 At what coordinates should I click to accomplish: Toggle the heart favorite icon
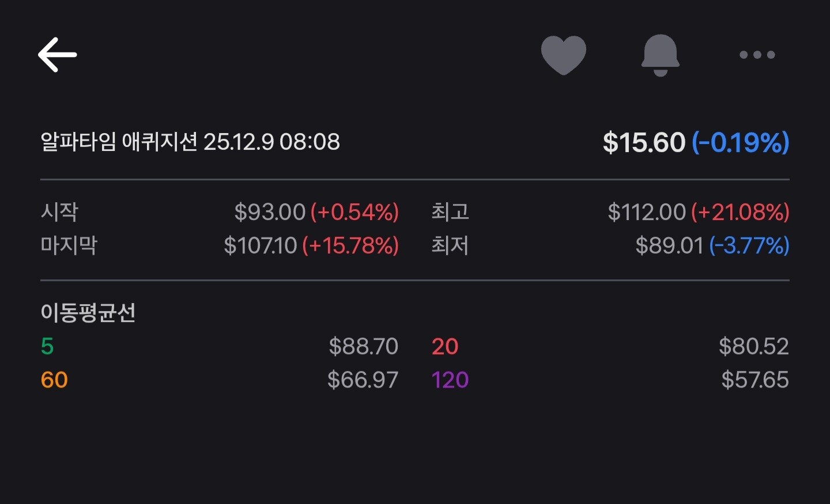click(x=563, y=55)
